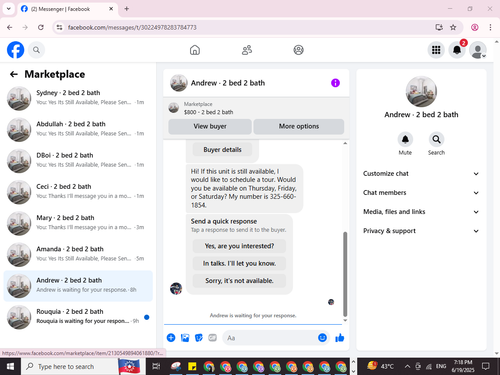The height and width of the screenshot is (375, 500).
Task: Open the Notifications bell
Action: pyautogui.click(x=457, y=50)
